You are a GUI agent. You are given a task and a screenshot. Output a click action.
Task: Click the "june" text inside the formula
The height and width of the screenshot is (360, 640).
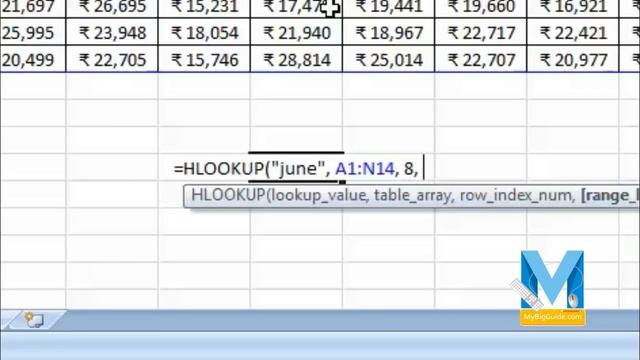(298, 169)
